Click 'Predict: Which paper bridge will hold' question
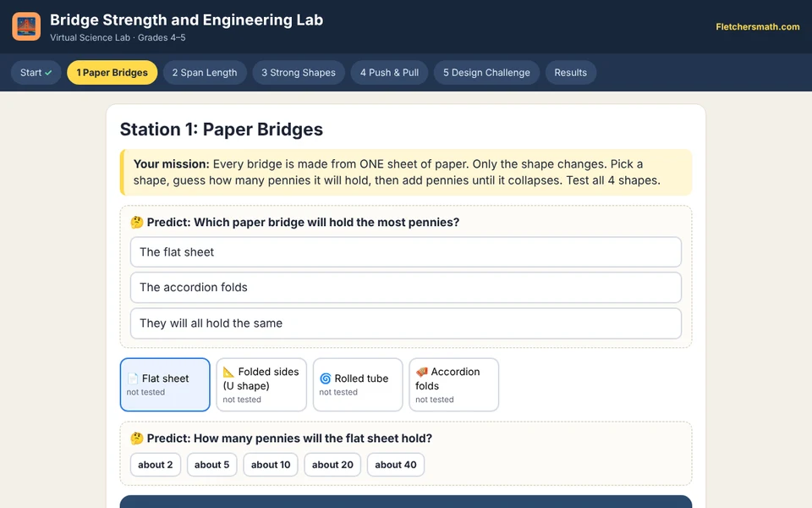The height and width of the screenshot is (508, 812). coord(303,223)
